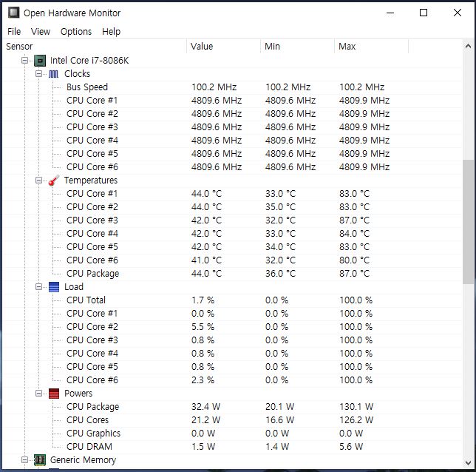Collapse the Generic Memory node
Image resolution: width=476 pixels, height=472 pixels.
click(25, 460)
